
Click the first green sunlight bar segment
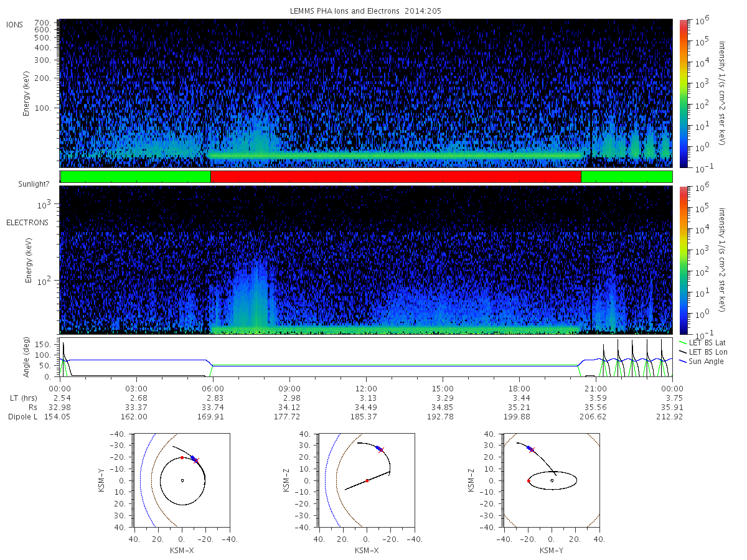point(136,177)
